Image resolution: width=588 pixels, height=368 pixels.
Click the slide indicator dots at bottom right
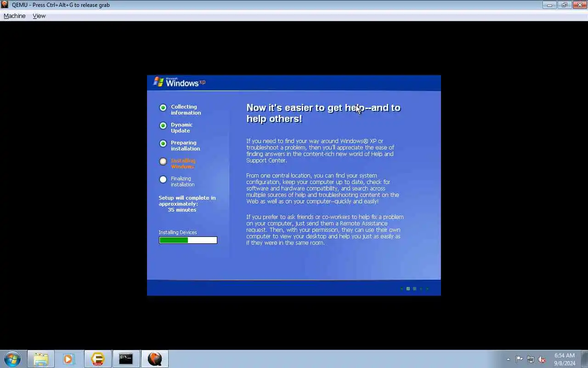[x=414, y=289]
